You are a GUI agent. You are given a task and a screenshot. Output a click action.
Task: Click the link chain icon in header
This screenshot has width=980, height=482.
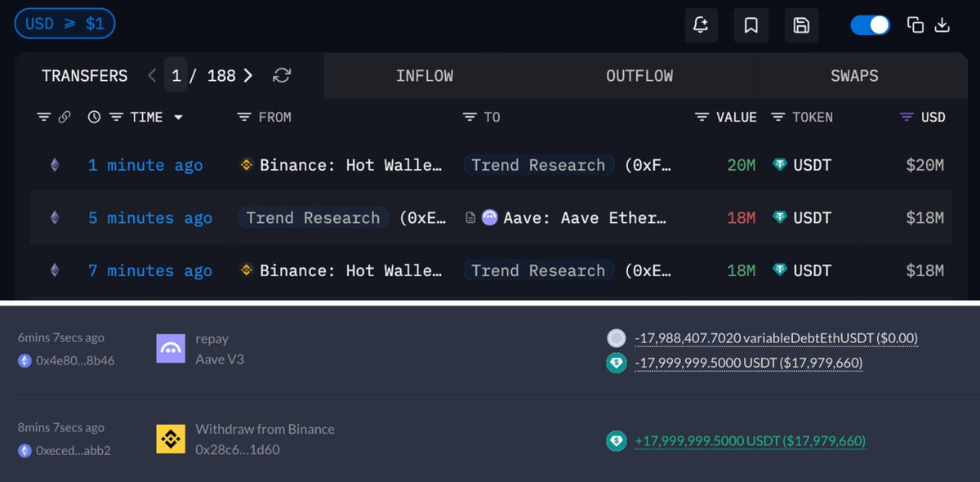[x=64, y=118]
